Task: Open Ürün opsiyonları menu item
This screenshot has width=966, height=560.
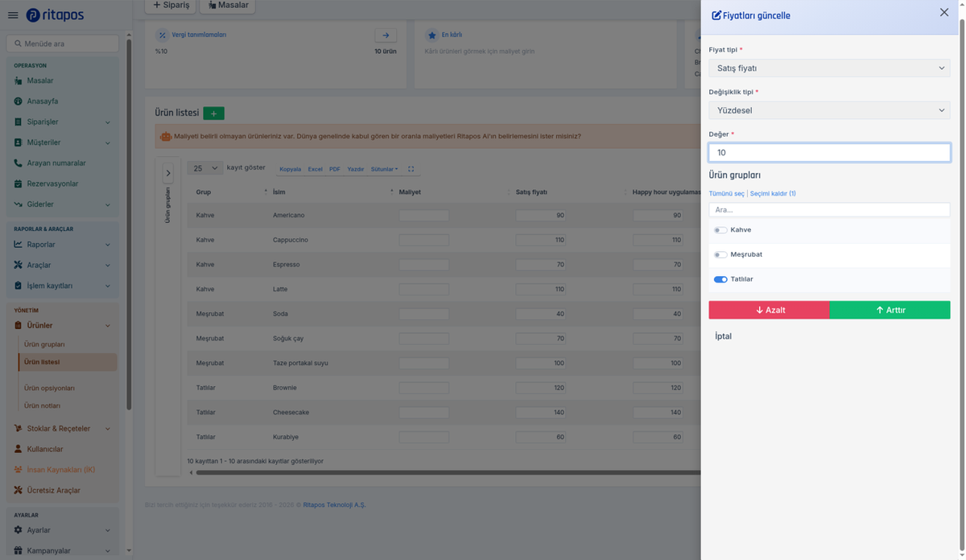Action: pos(49,388)
